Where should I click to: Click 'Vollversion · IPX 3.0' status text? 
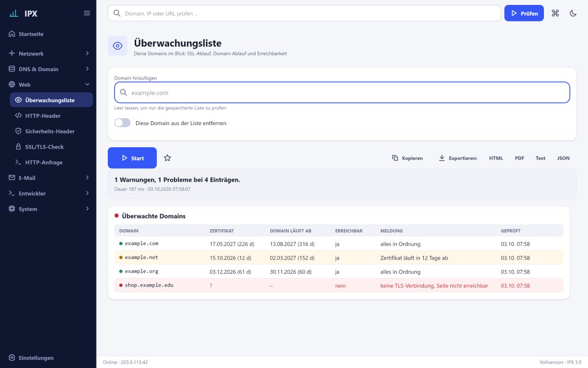pyautogui.click(x=561, y=362)
